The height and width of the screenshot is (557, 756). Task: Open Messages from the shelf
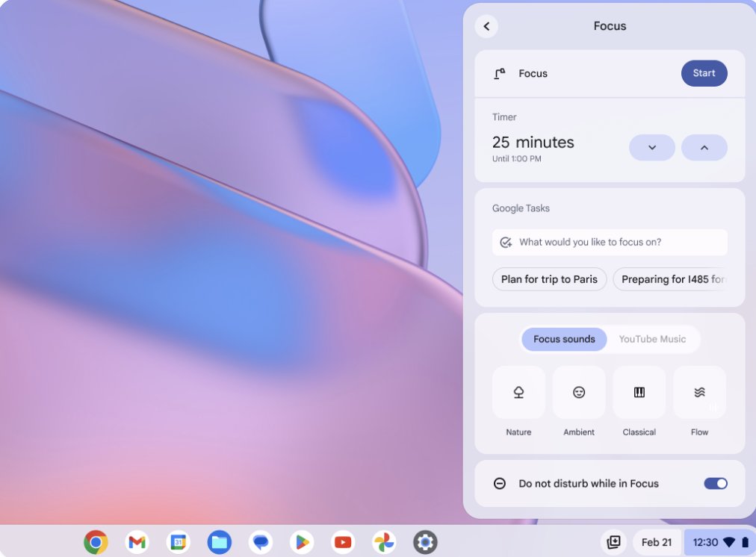(261, 542)
